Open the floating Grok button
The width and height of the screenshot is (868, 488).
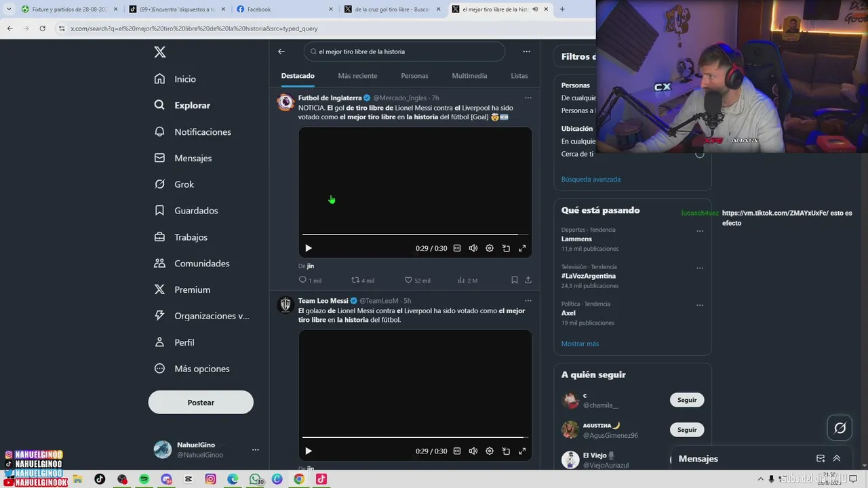click(840, 428)
